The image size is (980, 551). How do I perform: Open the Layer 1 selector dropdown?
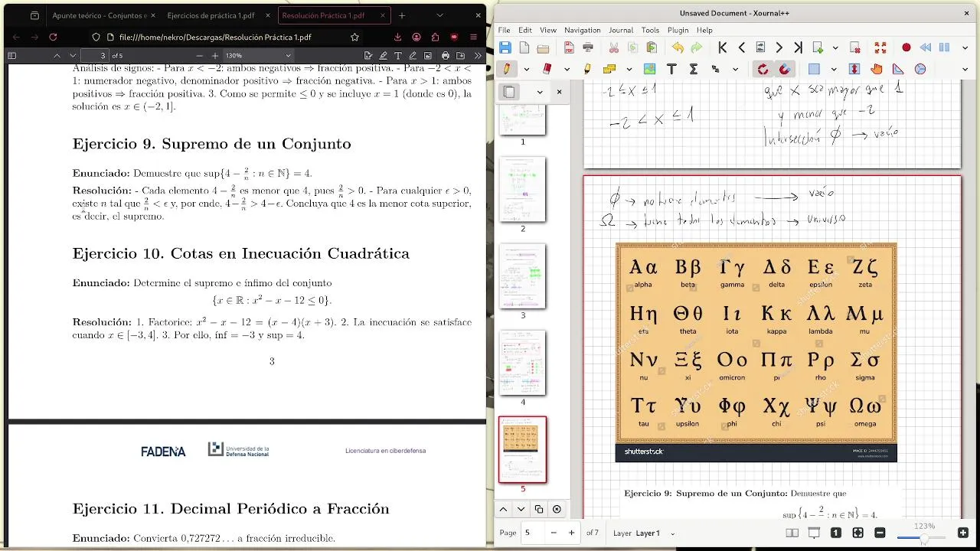(x=643, y=533)
